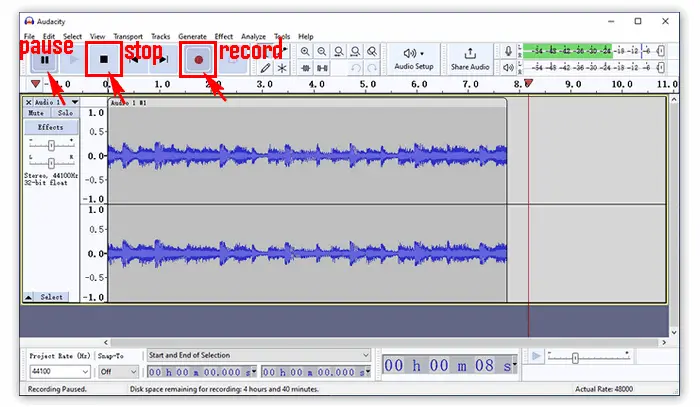700x407 pixels.
Task: Open the selection end time format arrow
Action: [x=368, y=371]
